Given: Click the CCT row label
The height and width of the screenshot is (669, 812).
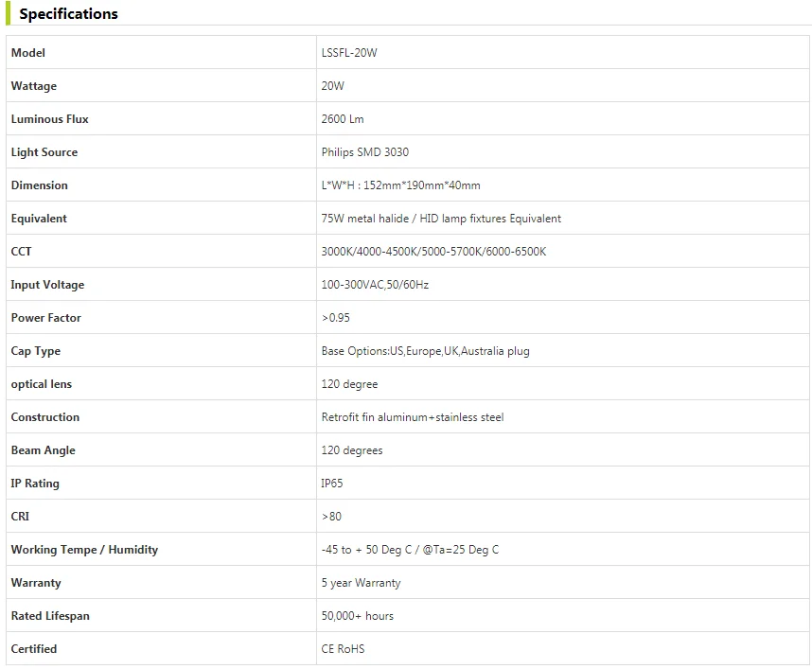Looking at the screenshot, I should pos(22,252).
